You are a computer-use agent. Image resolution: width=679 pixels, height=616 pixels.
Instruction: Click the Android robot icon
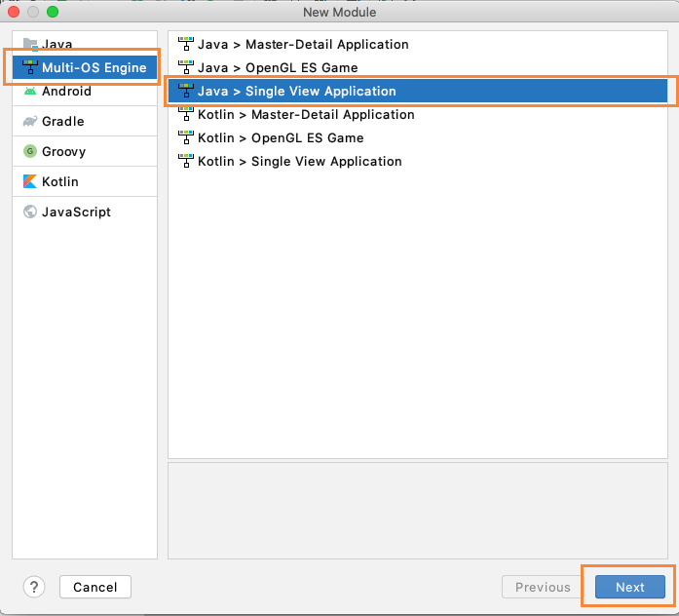[30, 91]
